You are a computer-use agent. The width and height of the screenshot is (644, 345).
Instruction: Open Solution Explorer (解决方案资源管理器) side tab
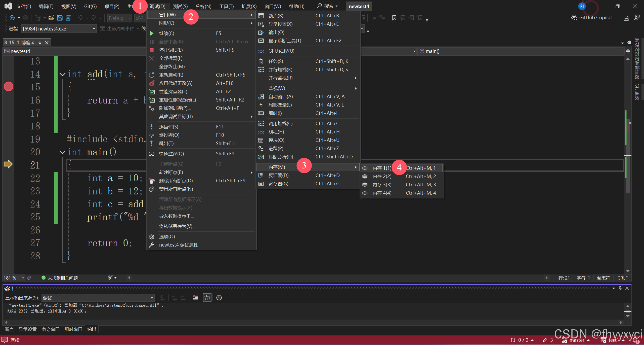click(637, 58)
